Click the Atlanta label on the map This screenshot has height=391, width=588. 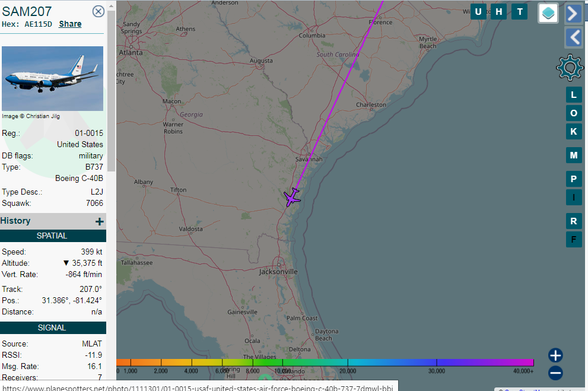click(x=131, y=53)
